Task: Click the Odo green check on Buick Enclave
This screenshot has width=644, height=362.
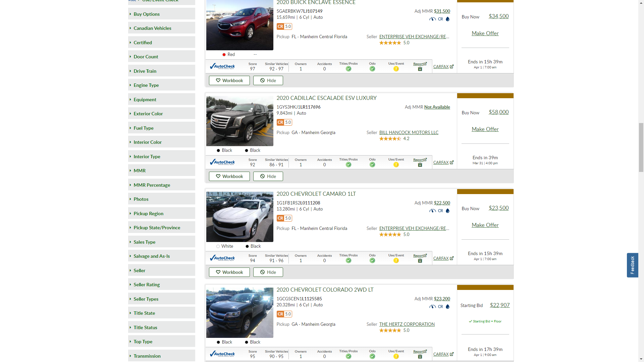Action: (372, 69)
